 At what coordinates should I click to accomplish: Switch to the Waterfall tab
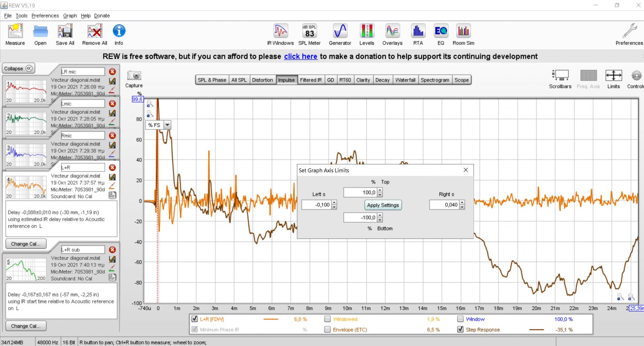pos(405,80)
